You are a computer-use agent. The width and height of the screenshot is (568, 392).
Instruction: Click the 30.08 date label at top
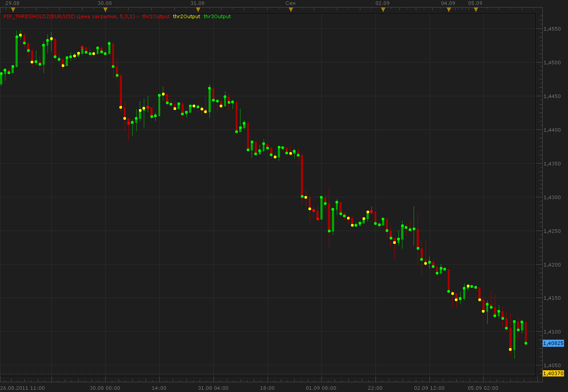point(105,3)
